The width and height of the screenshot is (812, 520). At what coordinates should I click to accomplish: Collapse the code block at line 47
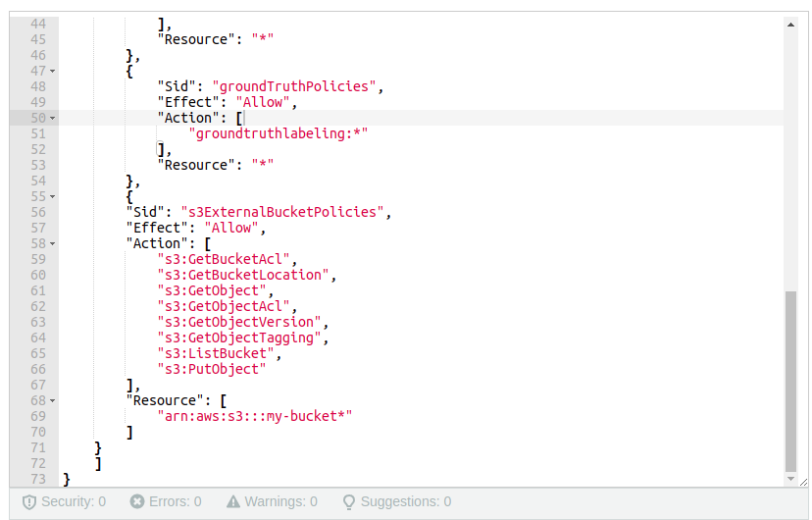[52, 71]
